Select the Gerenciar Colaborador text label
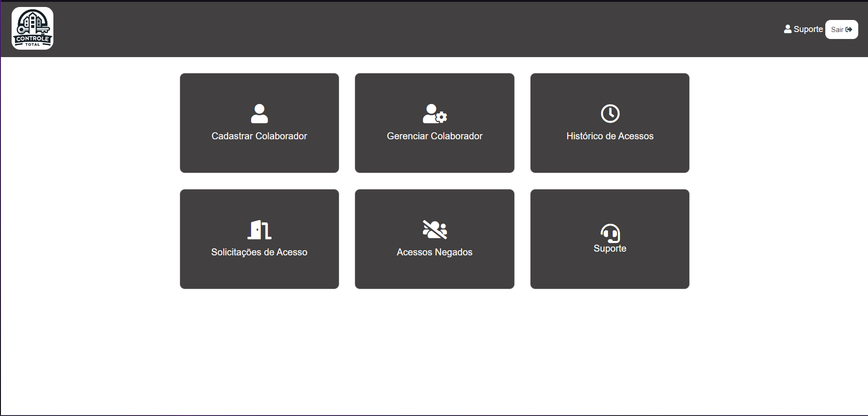 click(434, 136)
